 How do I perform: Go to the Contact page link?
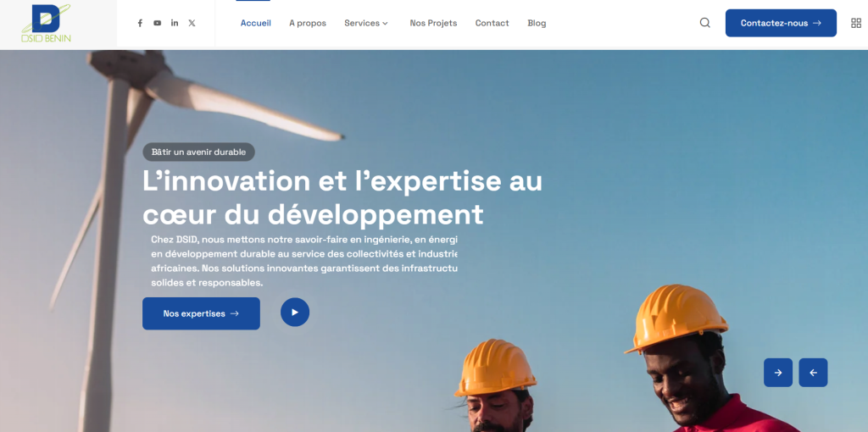[492, 23]
